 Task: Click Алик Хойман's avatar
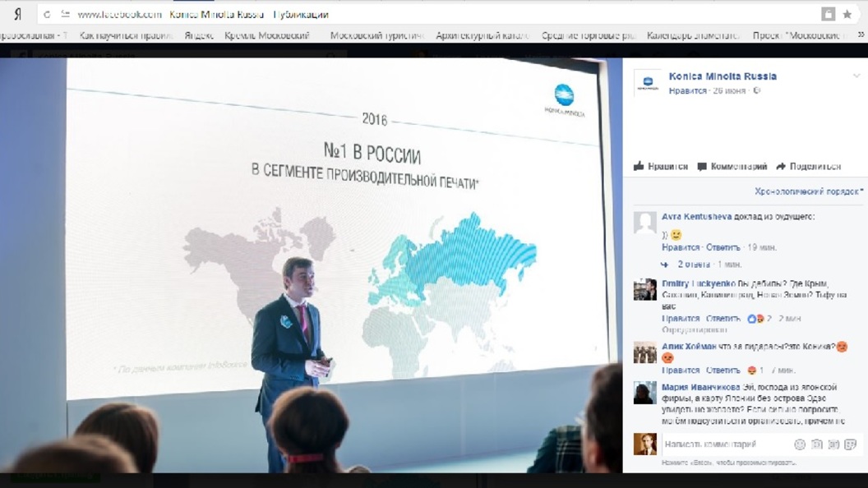click(x=645, y=352)
